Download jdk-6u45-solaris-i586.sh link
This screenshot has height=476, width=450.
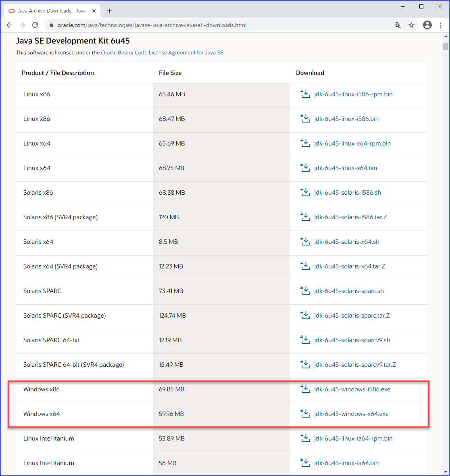point(348,193)
